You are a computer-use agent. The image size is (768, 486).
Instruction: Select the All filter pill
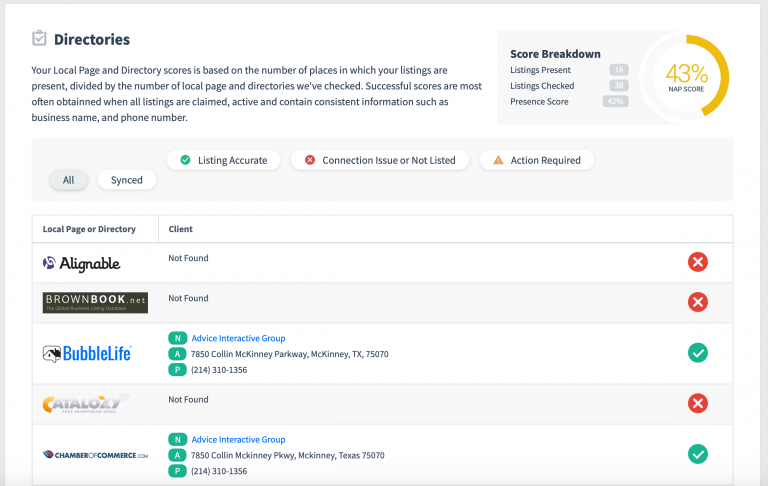tap(68, 180)
